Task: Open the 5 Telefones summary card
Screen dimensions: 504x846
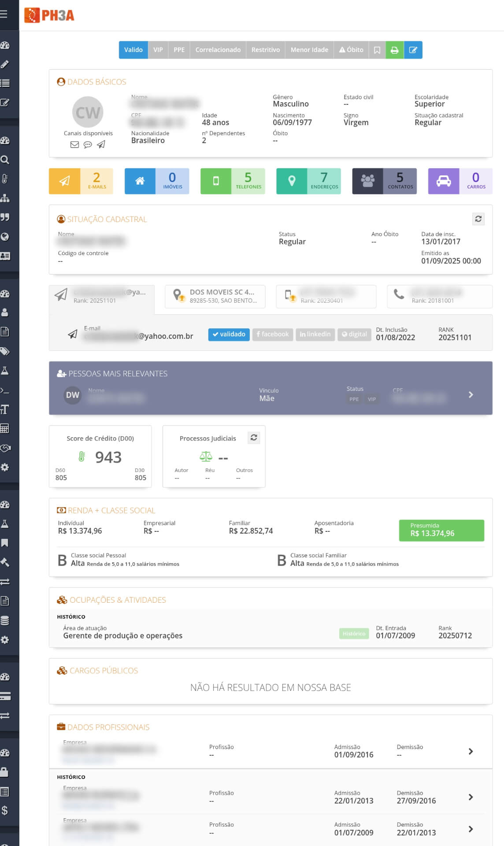Action: [x=233, y=181]
